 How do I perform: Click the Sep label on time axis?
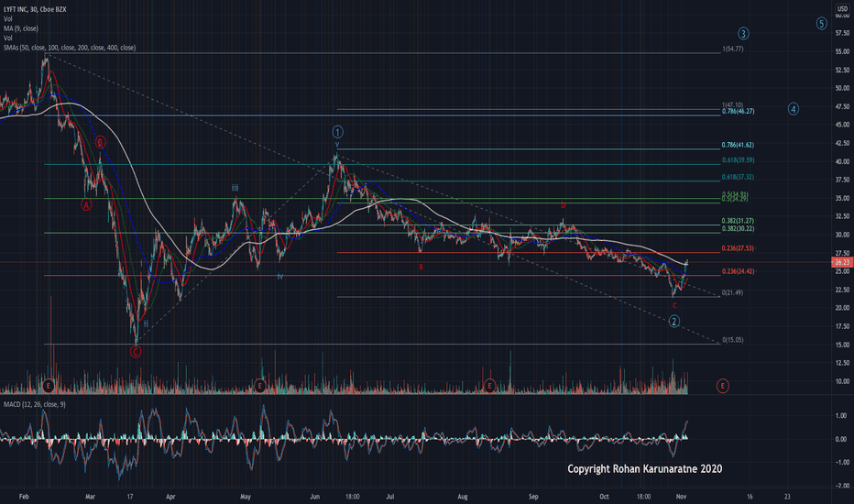[x=533, y=497]
